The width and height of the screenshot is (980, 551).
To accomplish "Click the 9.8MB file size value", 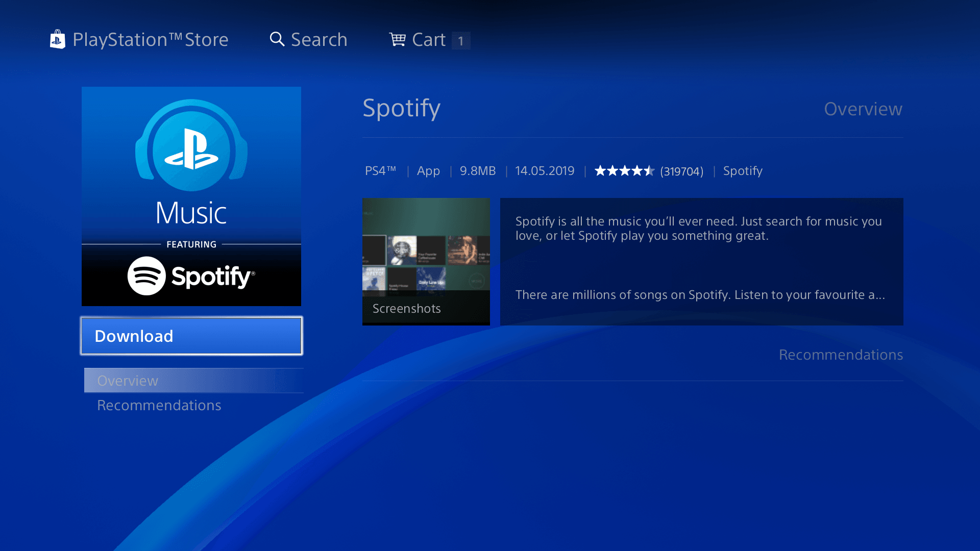I will (x=478, y=171).
